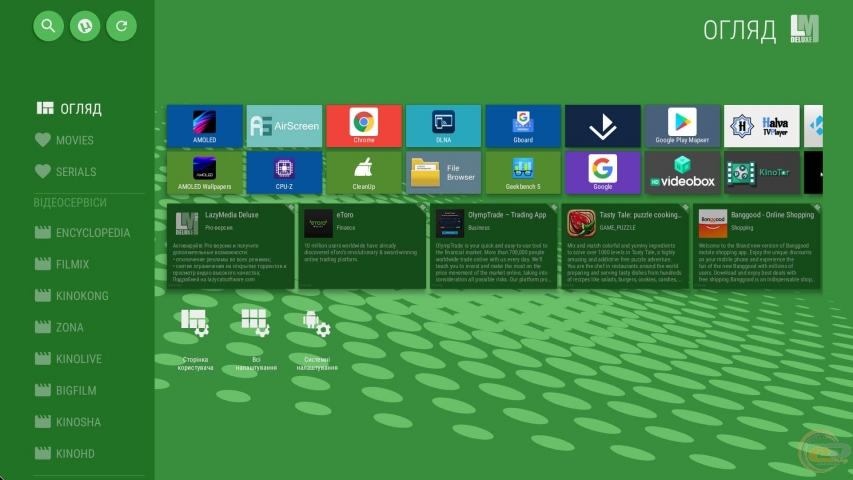Open BIGFILM video service
The height and width of the screenshot is (480, 853).
[65, 391]
